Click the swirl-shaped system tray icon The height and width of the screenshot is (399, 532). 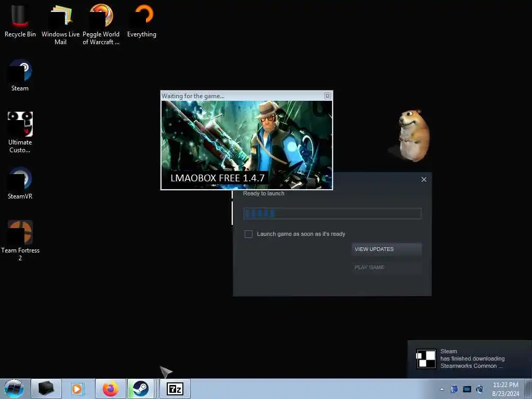tap(480, 389)
